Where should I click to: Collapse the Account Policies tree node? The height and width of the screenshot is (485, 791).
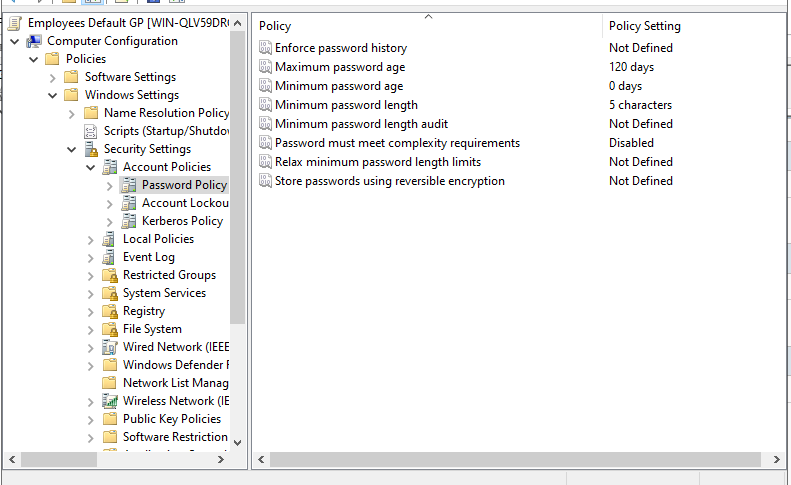[x=91, y=167]
